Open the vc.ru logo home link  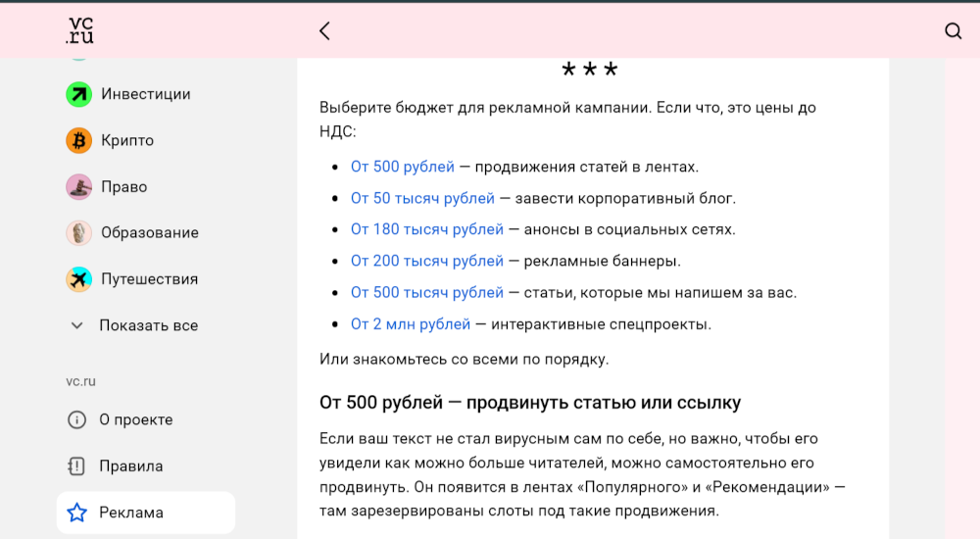point(80,30)
